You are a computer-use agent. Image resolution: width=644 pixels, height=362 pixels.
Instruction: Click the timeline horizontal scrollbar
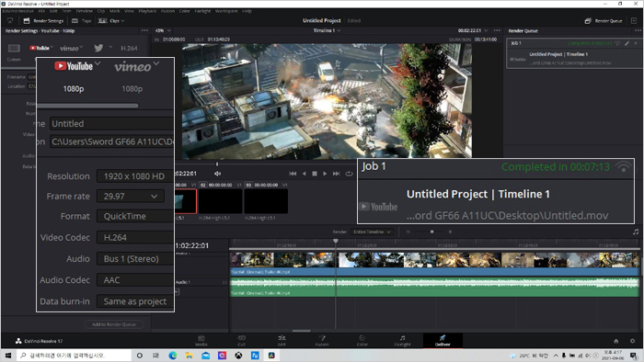pyautogui.click(x=302, y=331)
